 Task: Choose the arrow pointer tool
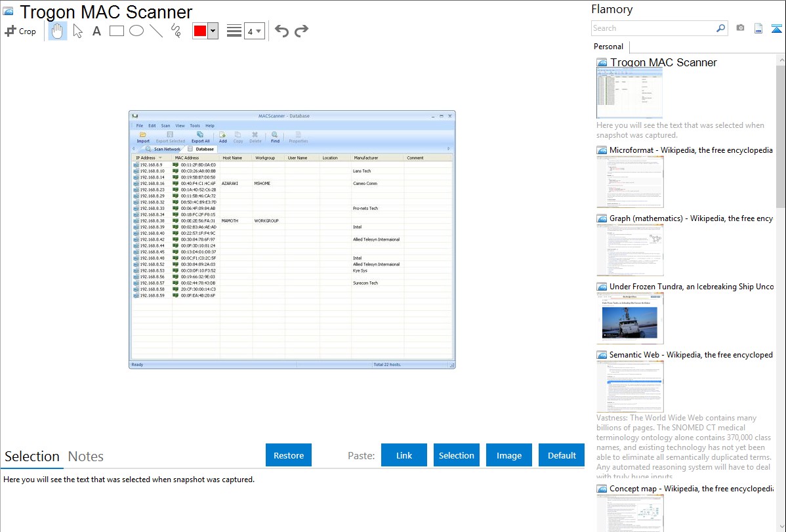click(x=77, y=31)
